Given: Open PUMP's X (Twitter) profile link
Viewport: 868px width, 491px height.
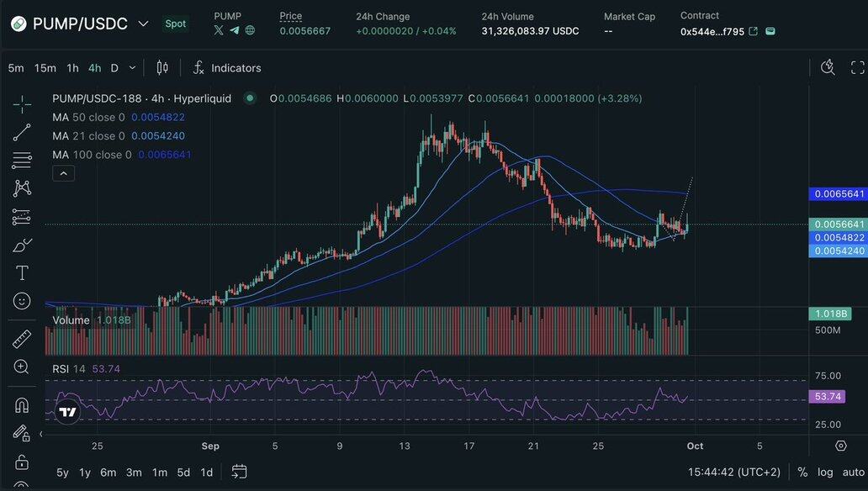Looking at the screenshot, I should (x=219, y=30).
